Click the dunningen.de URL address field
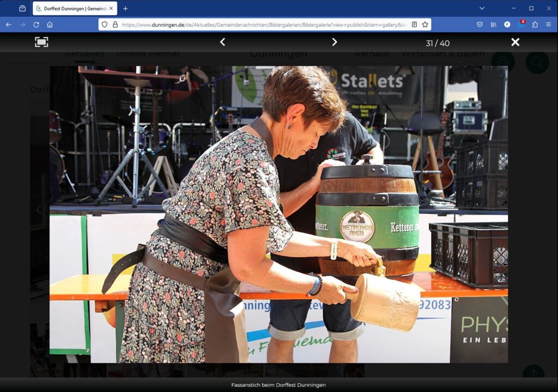The image size is (558, 392). pyautogui.click(x=262, y=25)
